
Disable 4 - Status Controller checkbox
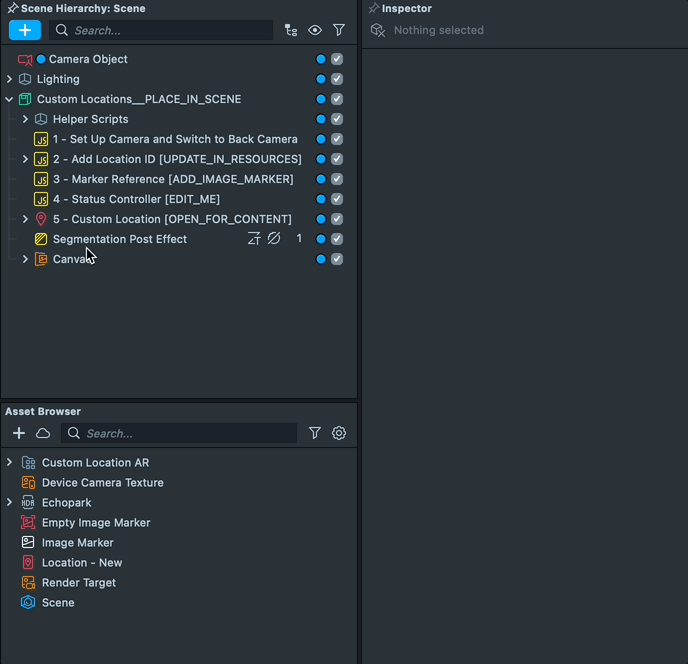pos(337,199)
